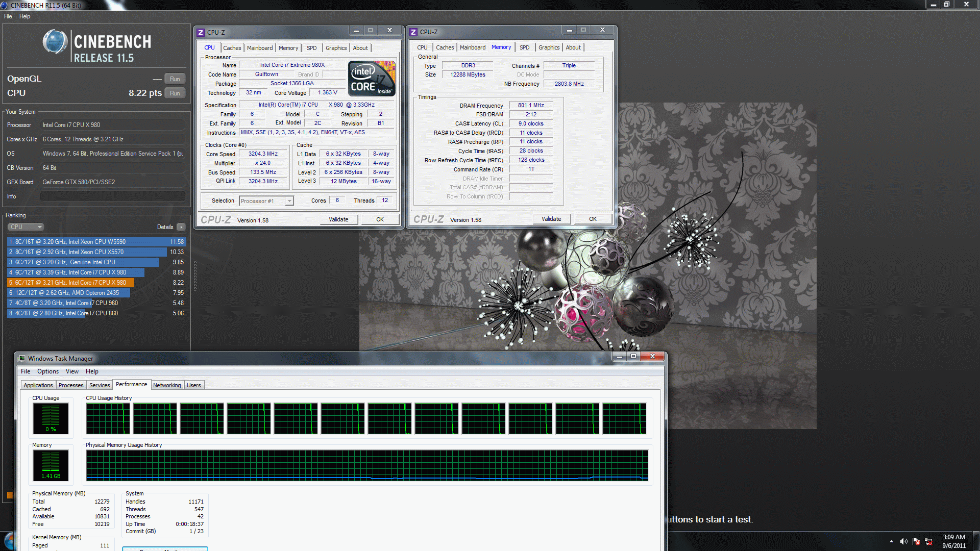
Task: Click the Action Center flag tray icon
Action: point(916,541)
